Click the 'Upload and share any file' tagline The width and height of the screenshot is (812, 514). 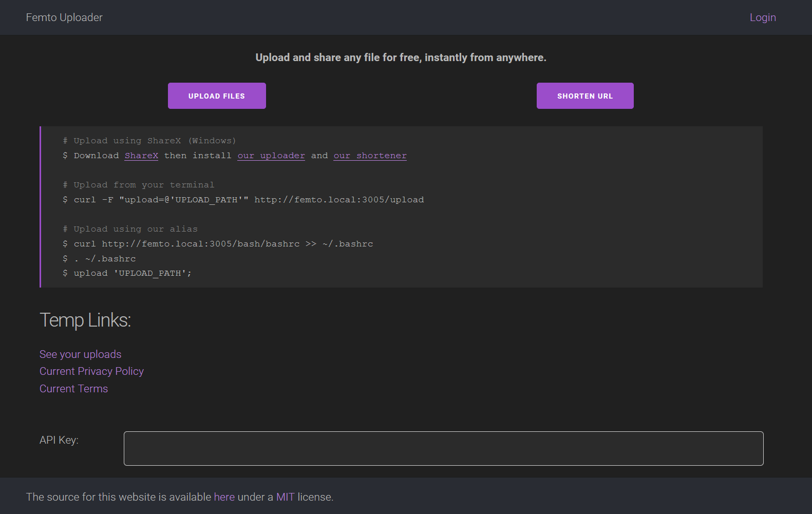tap(401, 58)
